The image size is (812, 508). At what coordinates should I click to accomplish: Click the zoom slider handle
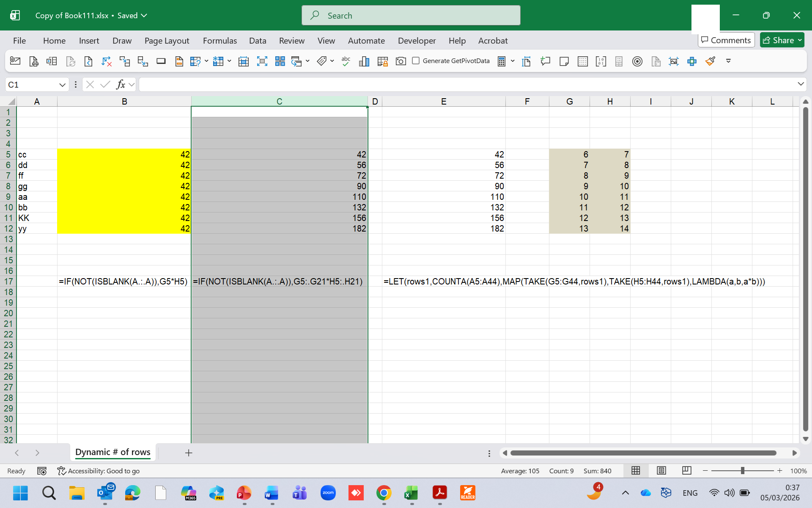tap(743, 471)
